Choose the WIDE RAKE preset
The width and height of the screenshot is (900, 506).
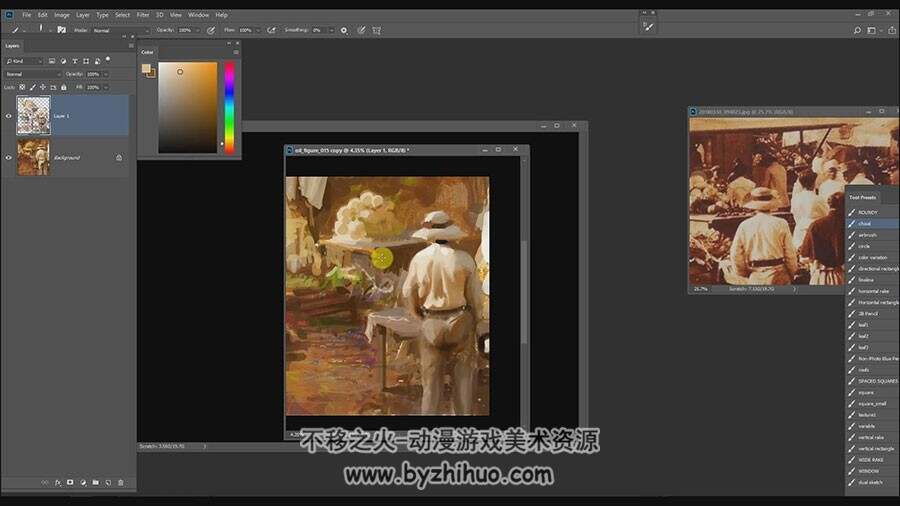tap(873, 460)
